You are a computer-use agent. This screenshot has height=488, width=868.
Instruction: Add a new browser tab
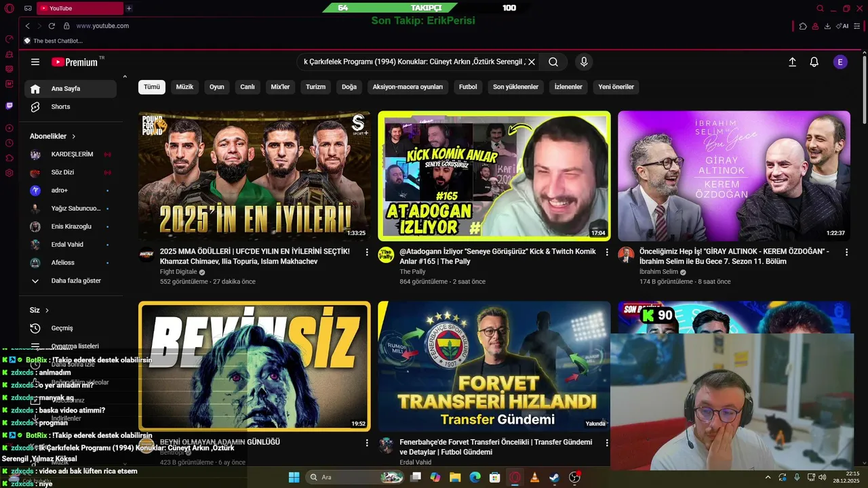(x=129, y=8)
